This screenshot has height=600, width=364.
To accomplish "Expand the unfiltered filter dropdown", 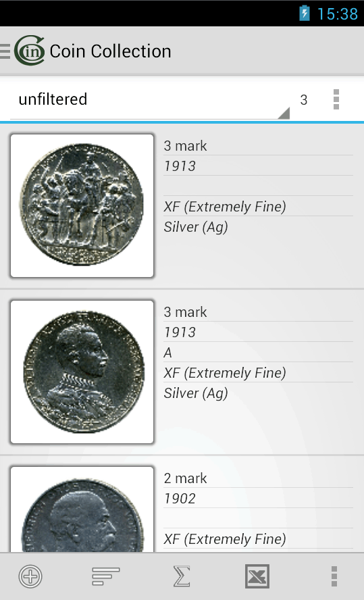I will coord(150,99).
